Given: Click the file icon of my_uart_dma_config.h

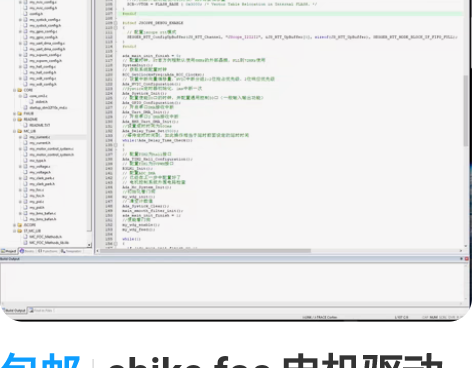Looking at the screenshot, I should tap(26, 49).
